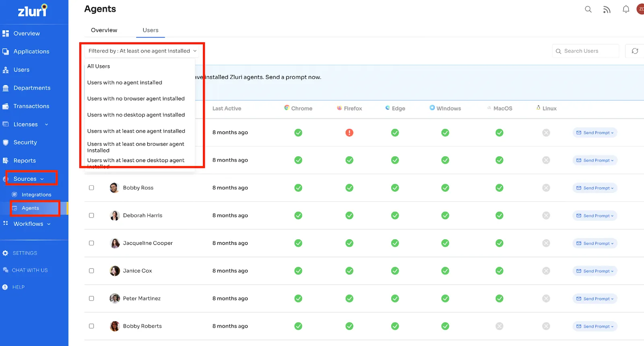The height and width of the screenshot is (346, 644).
Task: Click the MacOS column header
Action: (x=500, y=108)
